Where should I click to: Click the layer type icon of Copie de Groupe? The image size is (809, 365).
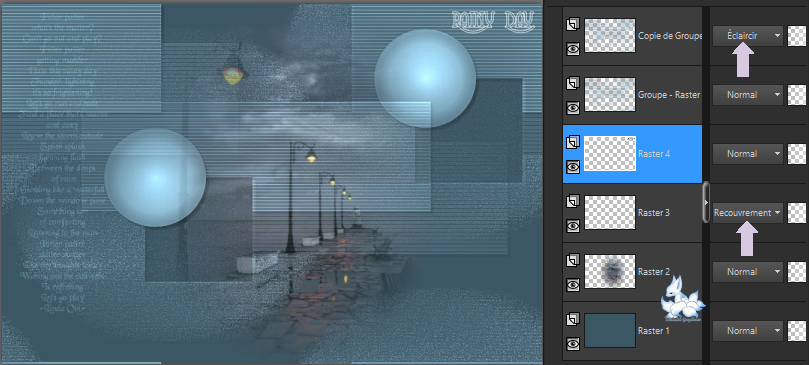coord(573,24)
